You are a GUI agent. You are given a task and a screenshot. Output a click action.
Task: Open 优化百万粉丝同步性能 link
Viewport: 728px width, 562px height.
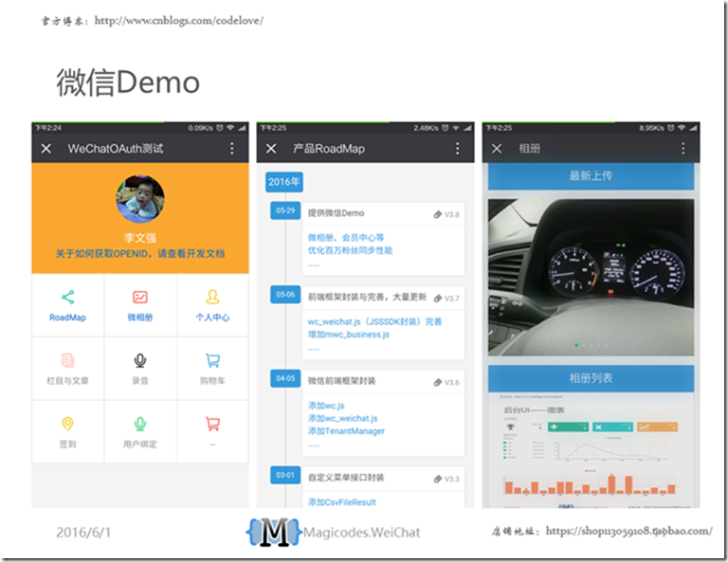click(x=350, y=250)
